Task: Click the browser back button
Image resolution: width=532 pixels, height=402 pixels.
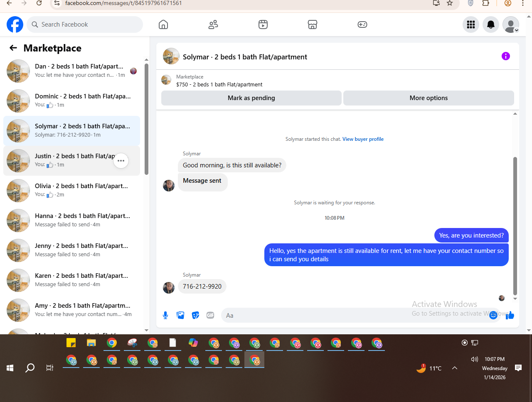Action: 9,3
